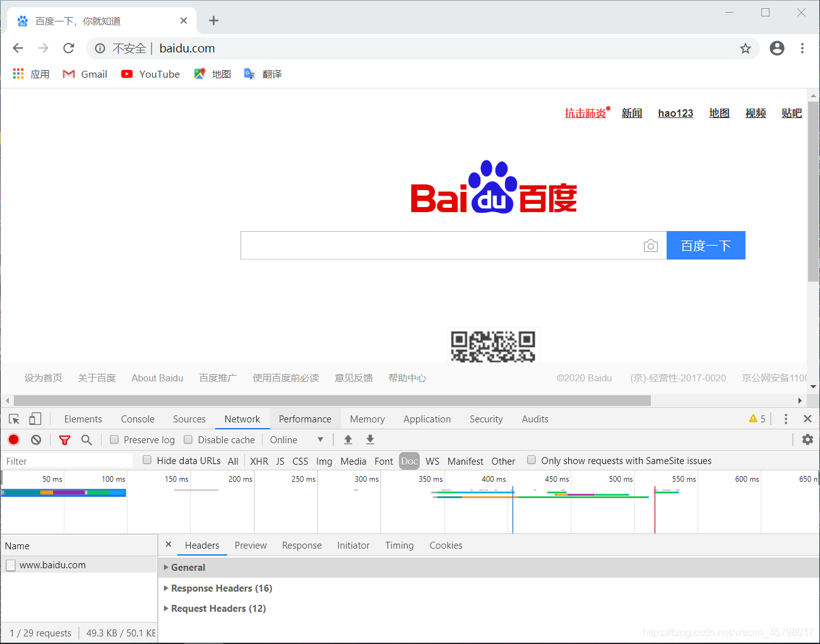
Task: Close the DevTools panel
Action: click(x=807, y=419)
